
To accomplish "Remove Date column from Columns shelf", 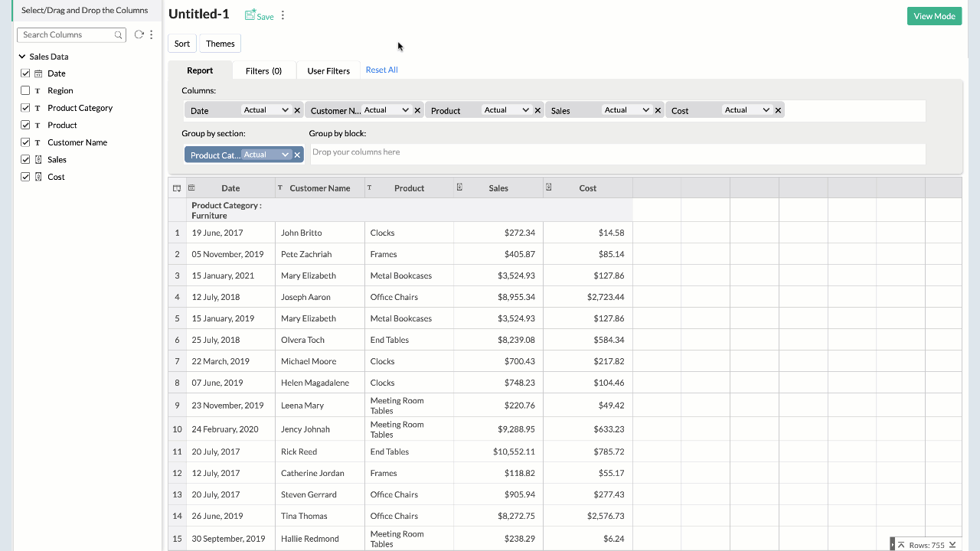I will [x=297, y=110].
